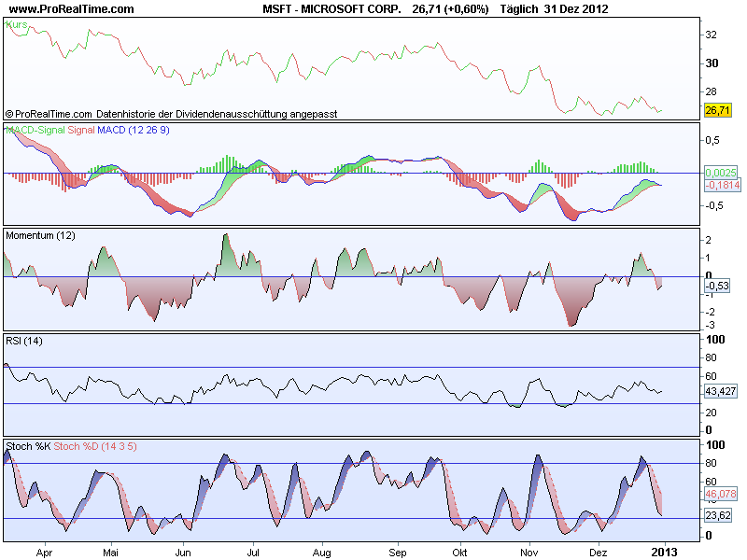This screenshot has height=560, width=747.
Task: Click the blue MACD (12 26 9) label
Action: point(134,130)
